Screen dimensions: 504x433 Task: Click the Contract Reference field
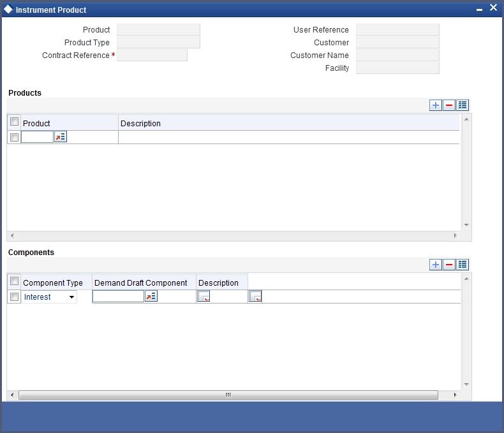152,55
